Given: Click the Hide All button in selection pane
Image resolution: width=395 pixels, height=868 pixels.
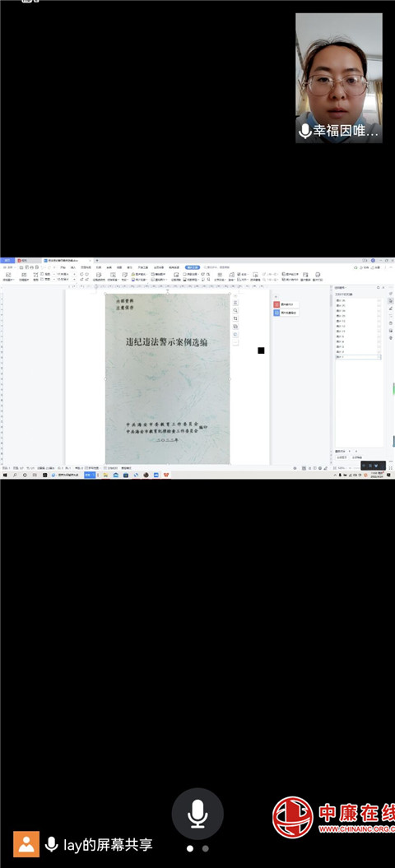Looking at the screenshot, I should pos(357,457).
